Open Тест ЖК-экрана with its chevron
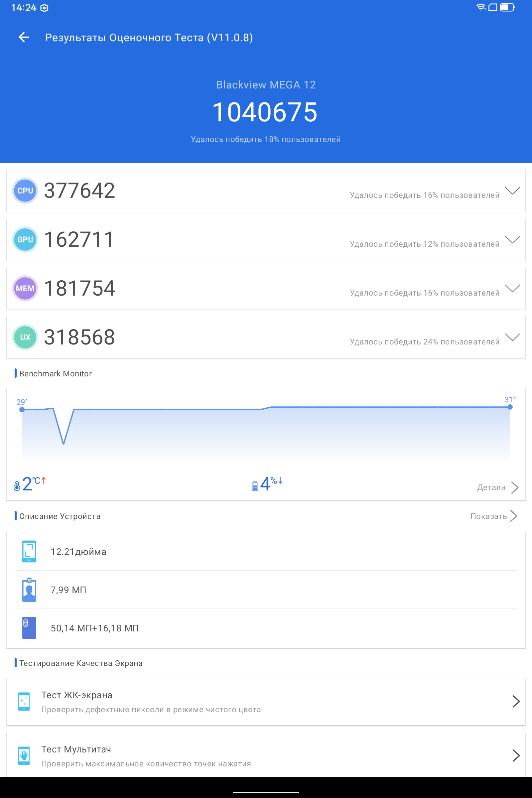 [516, 701]
